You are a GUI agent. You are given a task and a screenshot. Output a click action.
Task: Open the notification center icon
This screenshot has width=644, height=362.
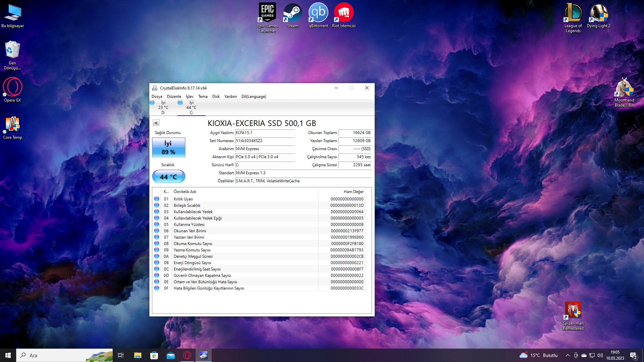click(x=634, y=356)
